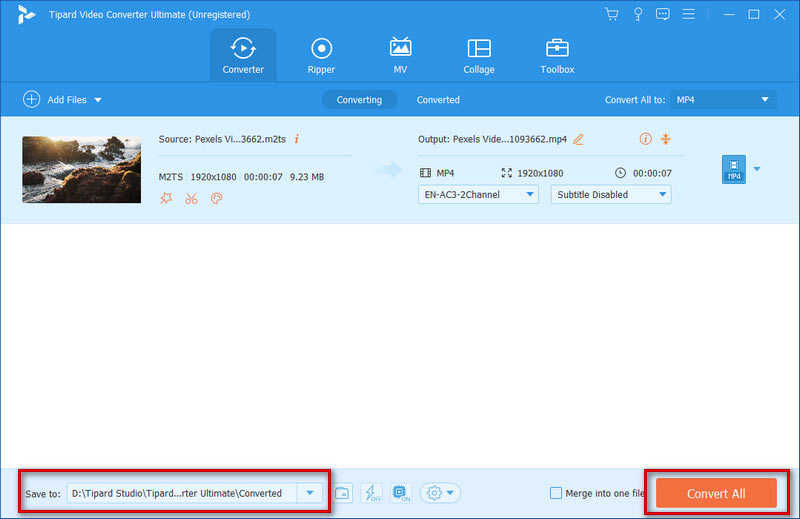This screenshot has height=519, width=800.
Task: Expand the Save to path dropdown arrow
Action: point(310,493)
